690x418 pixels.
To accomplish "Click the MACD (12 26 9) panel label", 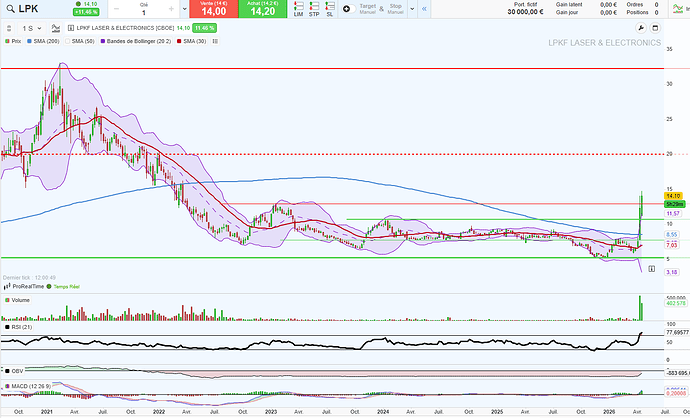I will (x=27, y=386).
